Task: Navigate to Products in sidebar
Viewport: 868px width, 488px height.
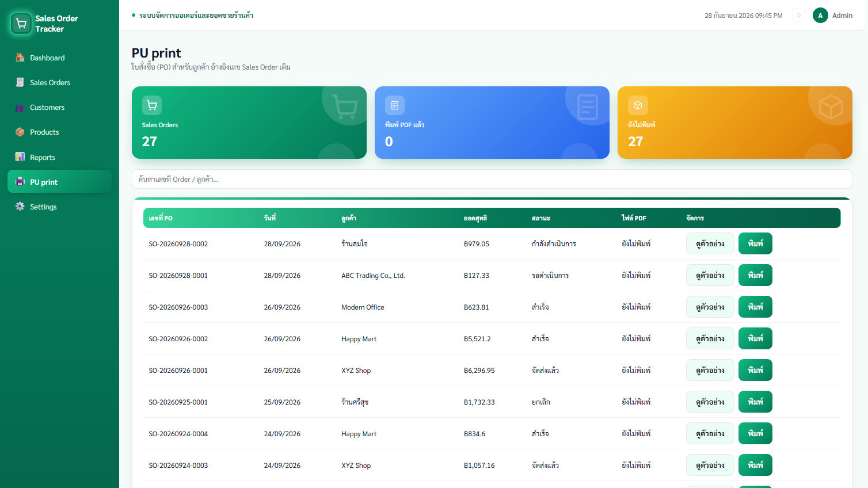Action: (x=59, y=132)
